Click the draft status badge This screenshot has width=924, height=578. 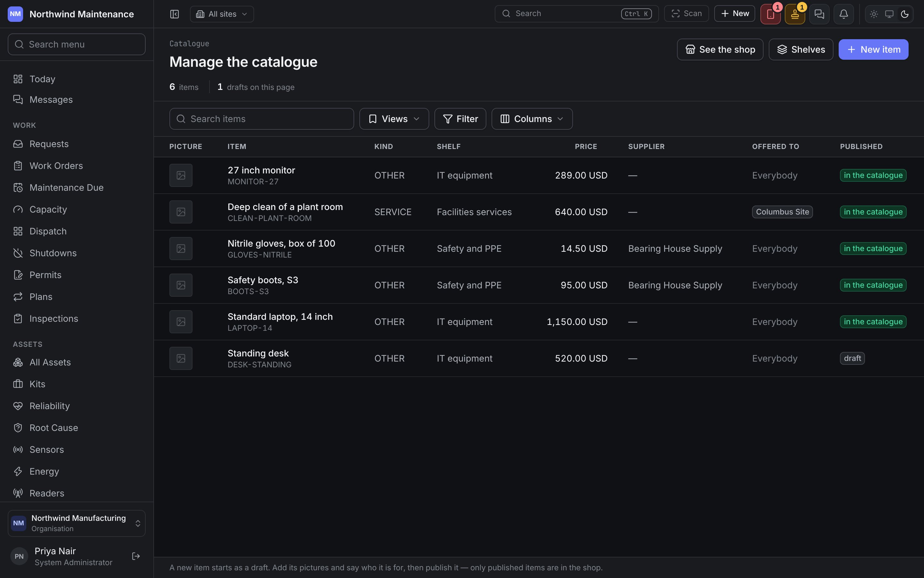pos(852,359)
